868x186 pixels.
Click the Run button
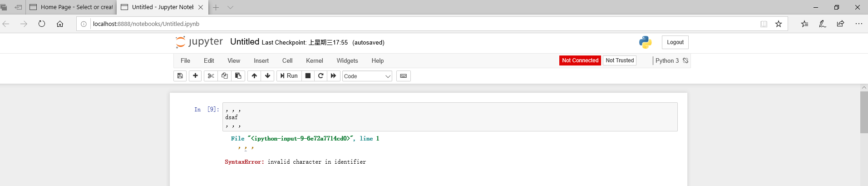click(289, 76)
